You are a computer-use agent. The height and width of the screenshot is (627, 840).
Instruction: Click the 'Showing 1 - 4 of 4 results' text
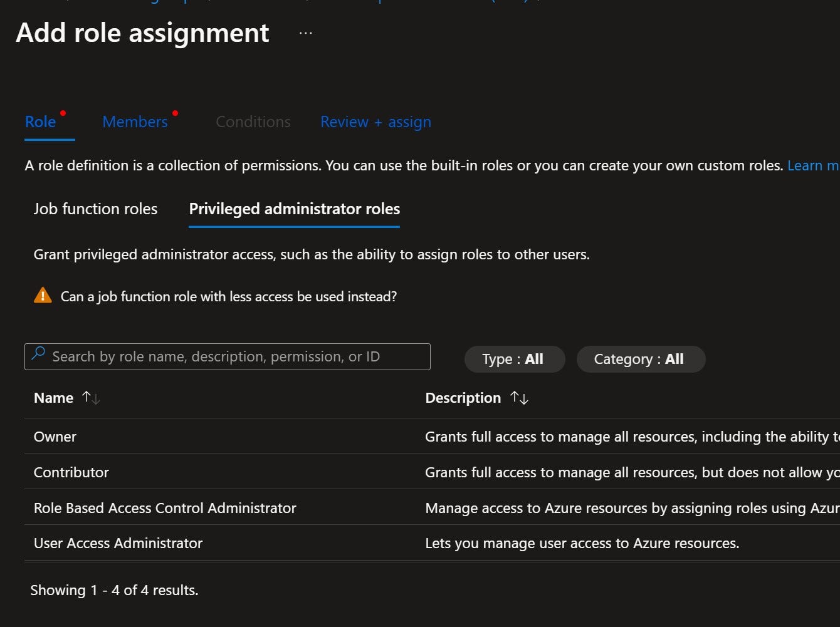click(x=114, y=590)
